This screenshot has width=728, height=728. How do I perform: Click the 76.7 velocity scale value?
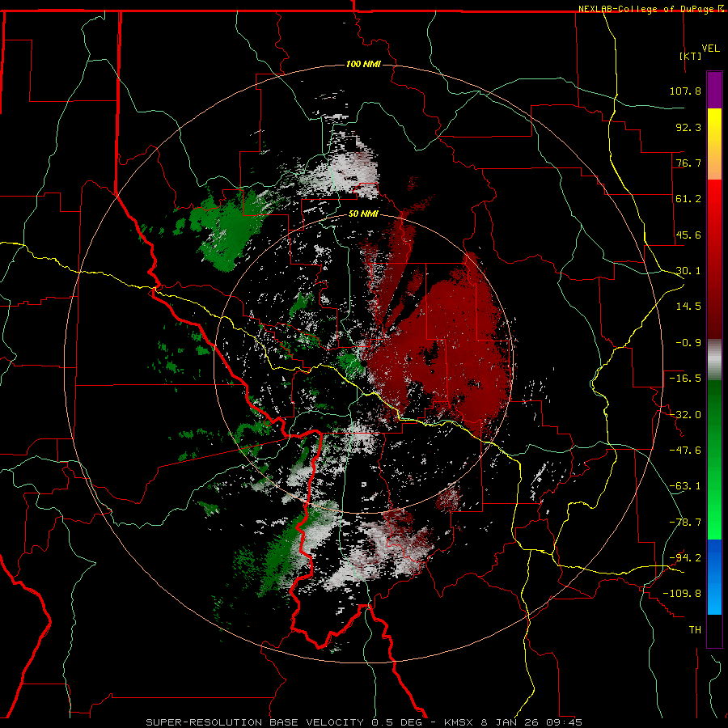click(x=688, y=163)
